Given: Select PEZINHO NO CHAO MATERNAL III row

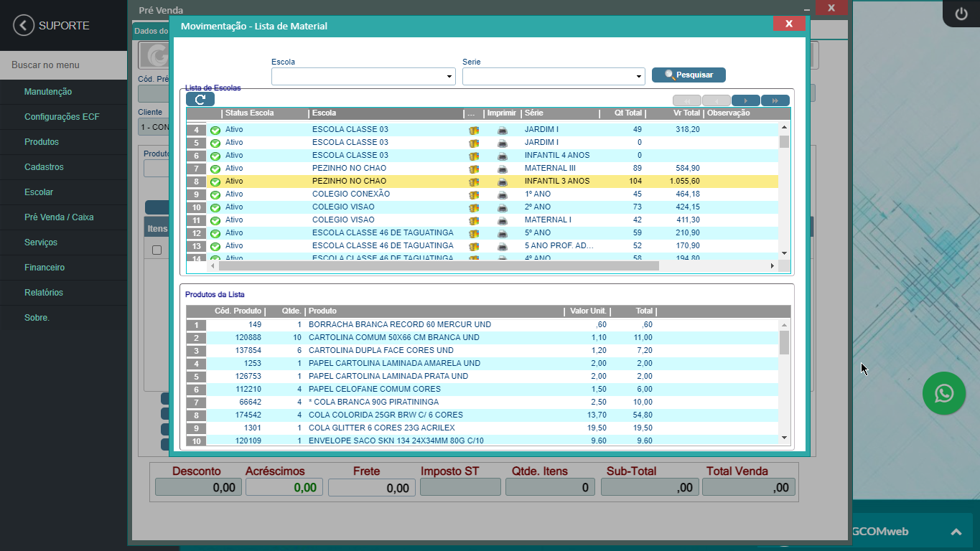Looking at the screenshot, I should [482, 169].
